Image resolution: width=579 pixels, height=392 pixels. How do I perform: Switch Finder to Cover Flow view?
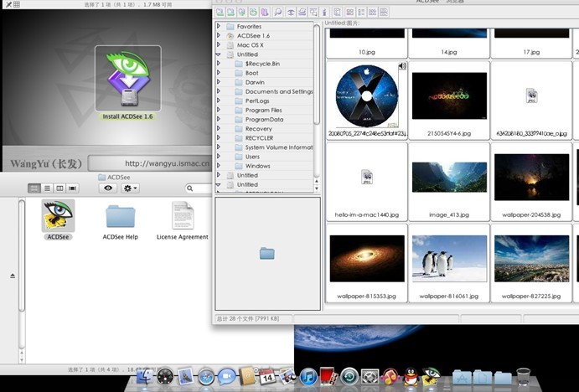(72, 188)
